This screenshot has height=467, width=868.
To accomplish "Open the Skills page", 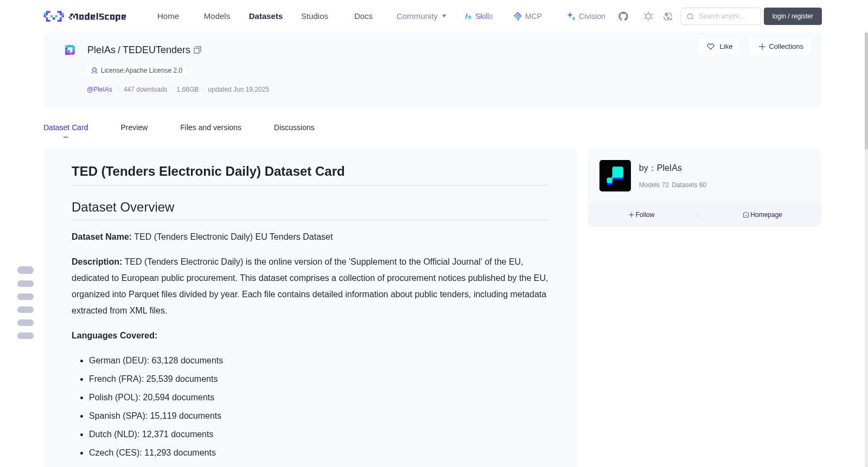I will [x=478, y=16].
